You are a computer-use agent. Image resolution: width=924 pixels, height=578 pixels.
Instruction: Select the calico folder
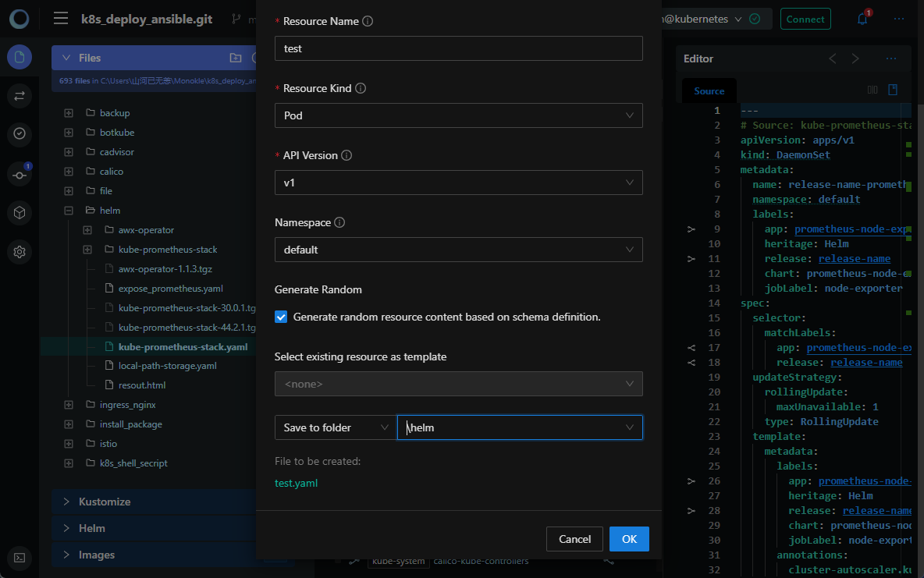coord(112,172)
